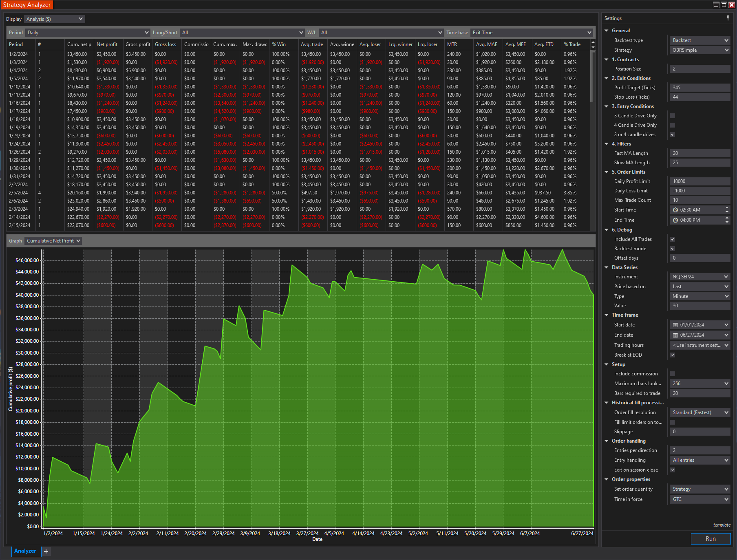The height and width of the screenshot is (560, 737).
Task: Collapse the 4. Filters section
Action: point(606,143)
